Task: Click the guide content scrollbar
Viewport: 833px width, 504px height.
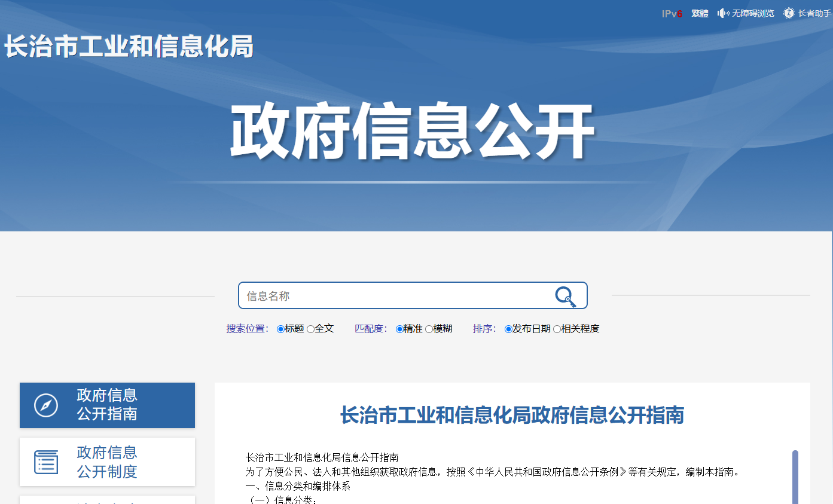Action: point(795,476)
